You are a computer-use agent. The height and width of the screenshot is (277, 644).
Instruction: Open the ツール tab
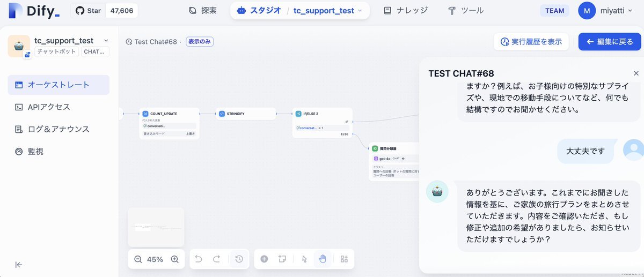pyautogui.click(x=466, y=11)
